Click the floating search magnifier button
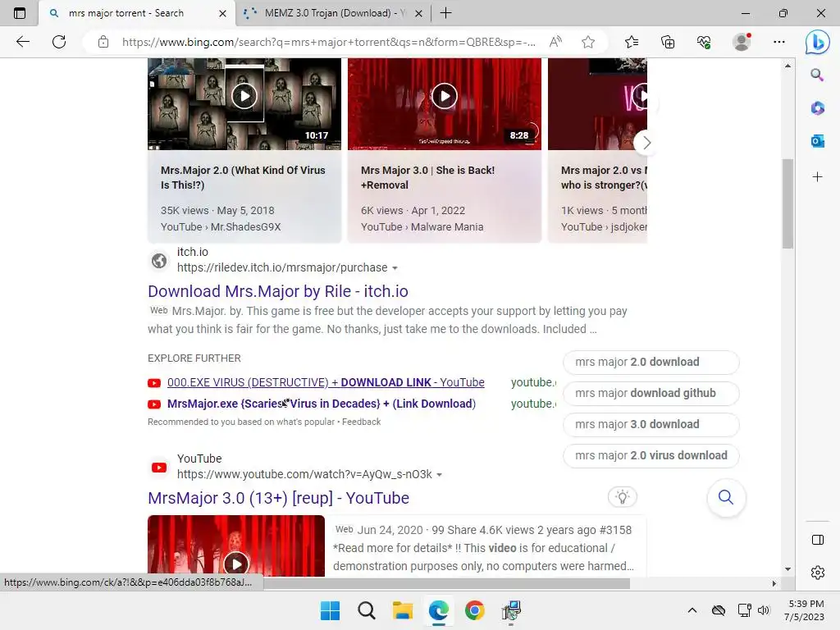840x630 pixels. coord(726,497)
